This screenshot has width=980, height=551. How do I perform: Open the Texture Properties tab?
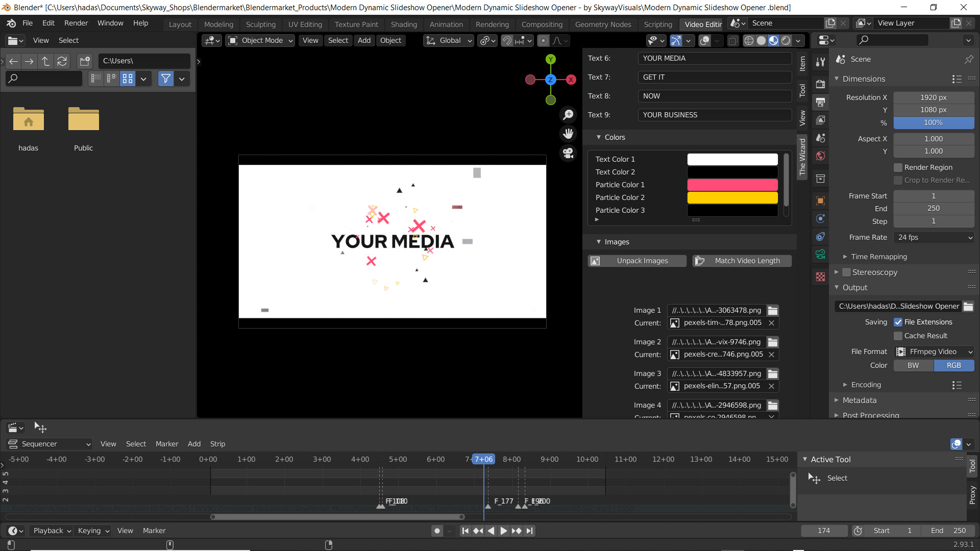coord(820,276)
